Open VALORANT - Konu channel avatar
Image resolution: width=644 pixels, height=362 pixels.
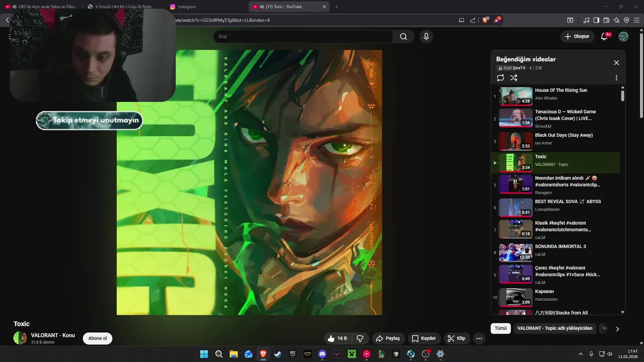pos(20,338)
